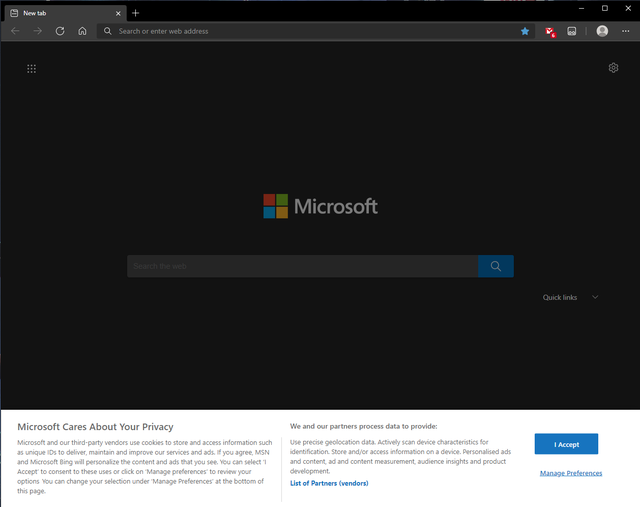Expand the Quick links chevron
This screenshot has height=507, width=640.
pos(595,297)
